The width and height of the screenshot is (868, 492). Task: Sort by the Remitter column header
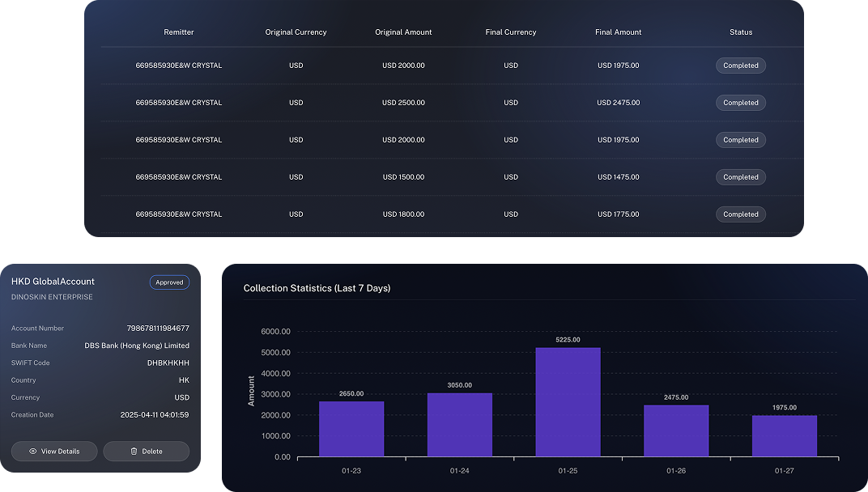[x=179, y=32]
